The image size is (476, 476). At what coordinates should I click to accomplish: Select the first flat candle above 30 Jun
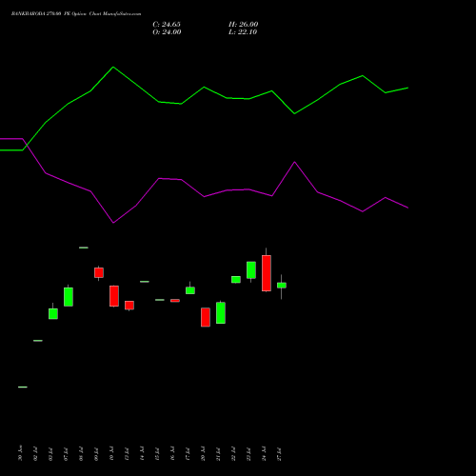coord(23,387)
